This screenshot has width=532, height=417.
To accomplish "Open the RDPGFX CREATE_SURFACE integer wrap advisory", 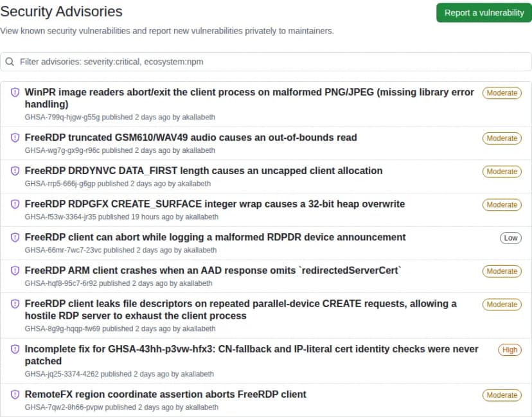I will click(215, 204).
